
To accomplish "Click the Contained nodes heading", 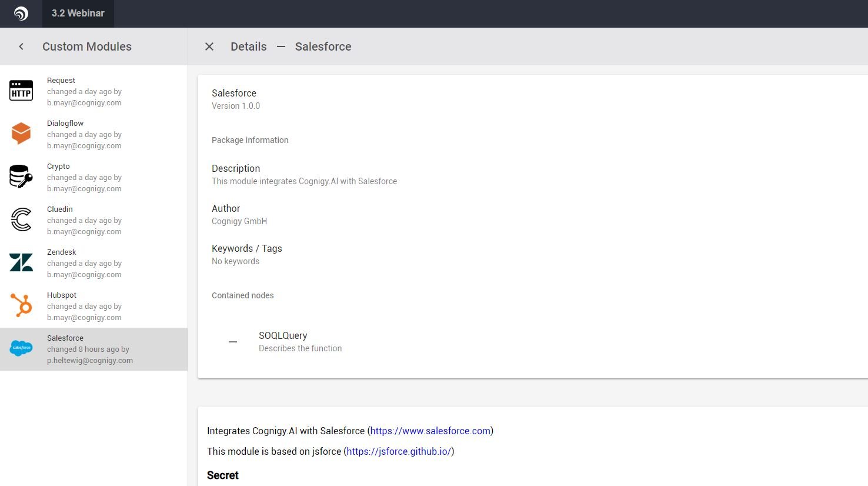I will (243, 295).
